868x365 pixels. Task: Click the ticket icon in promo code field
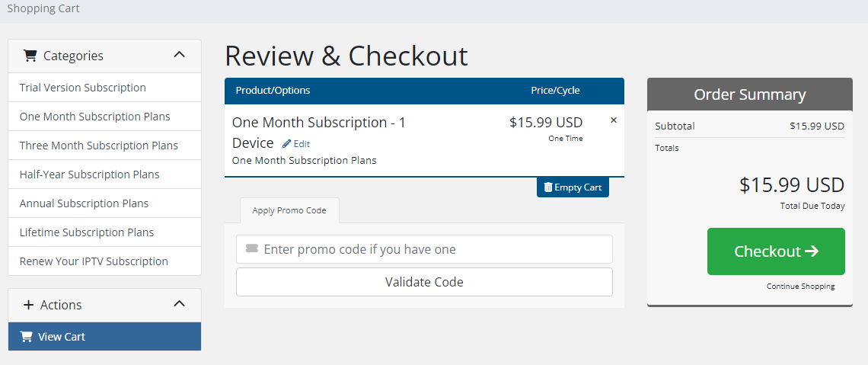pyautogui.click(x=252, y=249)
